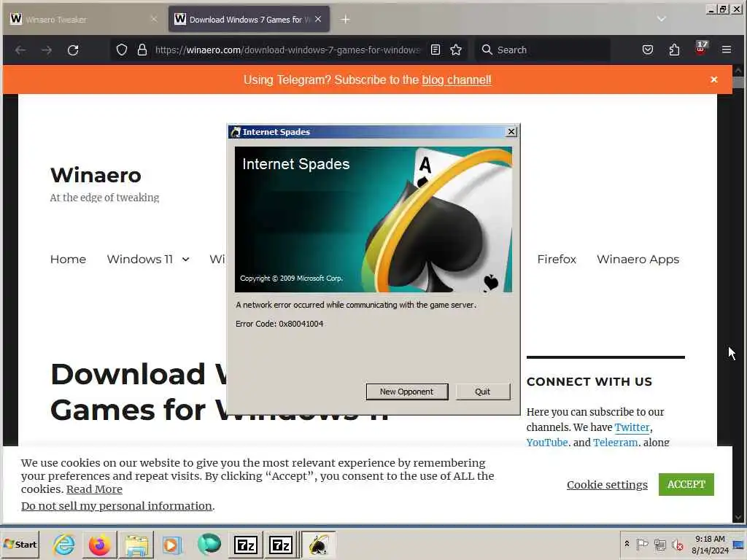Open the Home menu item
747x560 pixels.
coord(68,260)
